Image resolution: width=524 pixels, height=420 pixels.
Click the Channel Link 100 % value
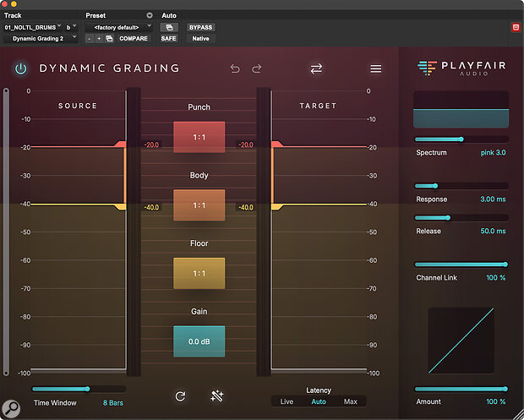[x=495, y=278]
